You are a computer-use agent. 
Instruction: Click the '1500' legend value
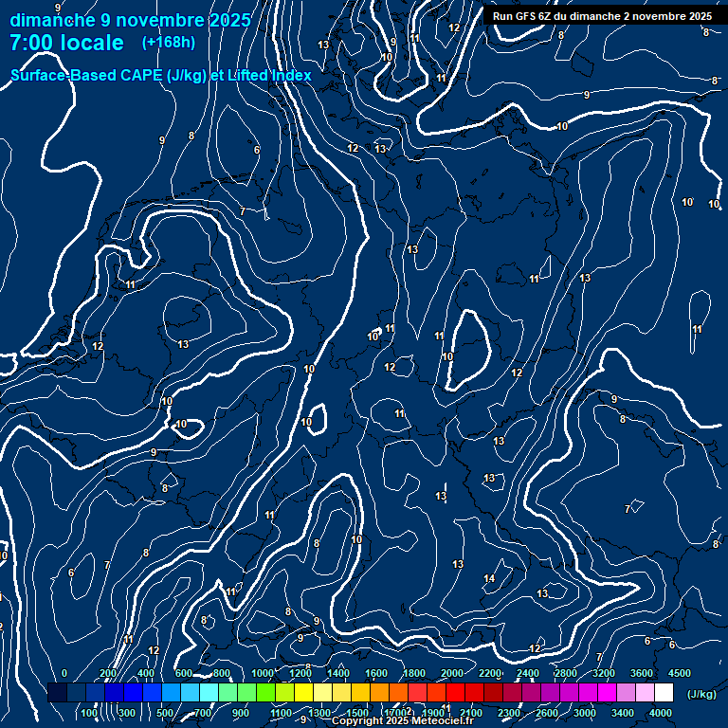[357, 713]
